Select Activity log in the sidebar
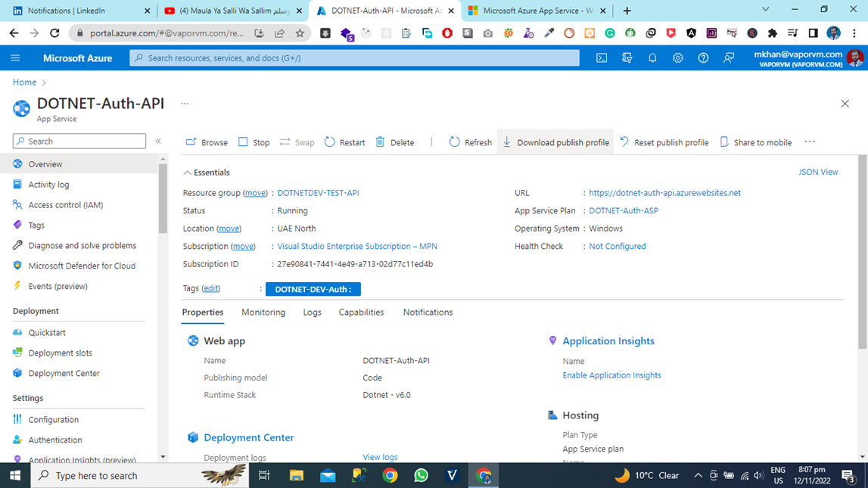This screenshot has height=488, width=868. click(x=48, y=184)
